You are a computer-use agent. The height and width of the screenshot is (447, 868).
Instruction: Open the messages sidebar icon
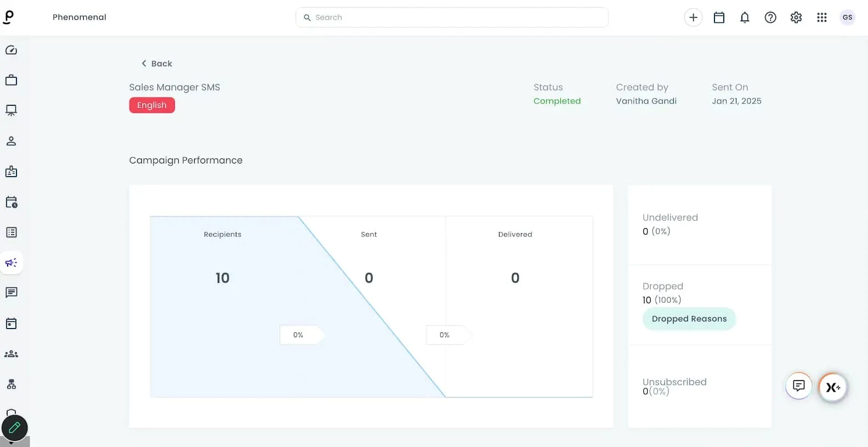point(11,293)
